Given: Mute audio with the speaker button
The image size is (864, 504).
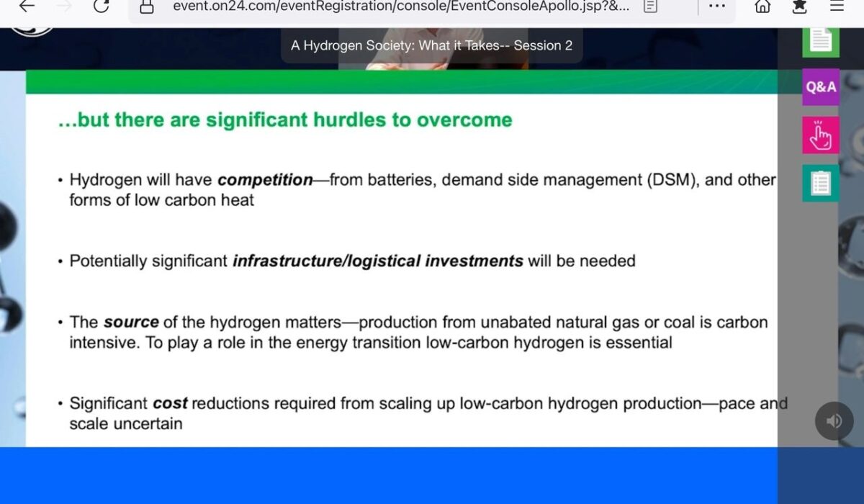Looking at the screenshot, I should pyautogui.click(x=834, y=421).
